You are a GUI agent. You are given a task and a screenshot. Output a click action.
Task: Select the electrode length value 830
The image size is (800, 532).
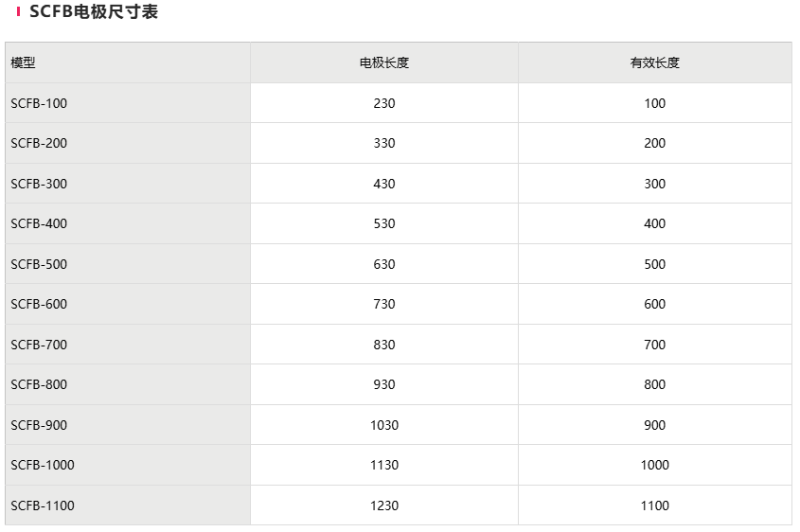(384, 345)
